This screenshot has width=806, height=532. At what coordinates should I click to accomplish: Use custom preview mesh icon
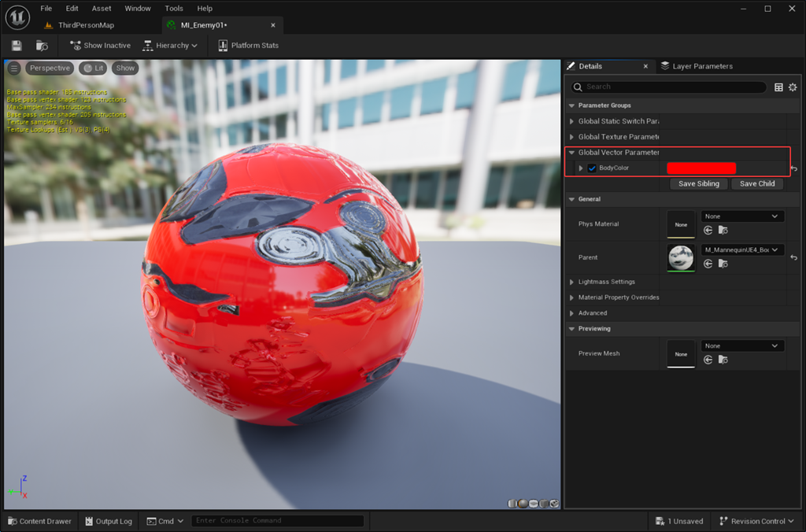[554, 503]
